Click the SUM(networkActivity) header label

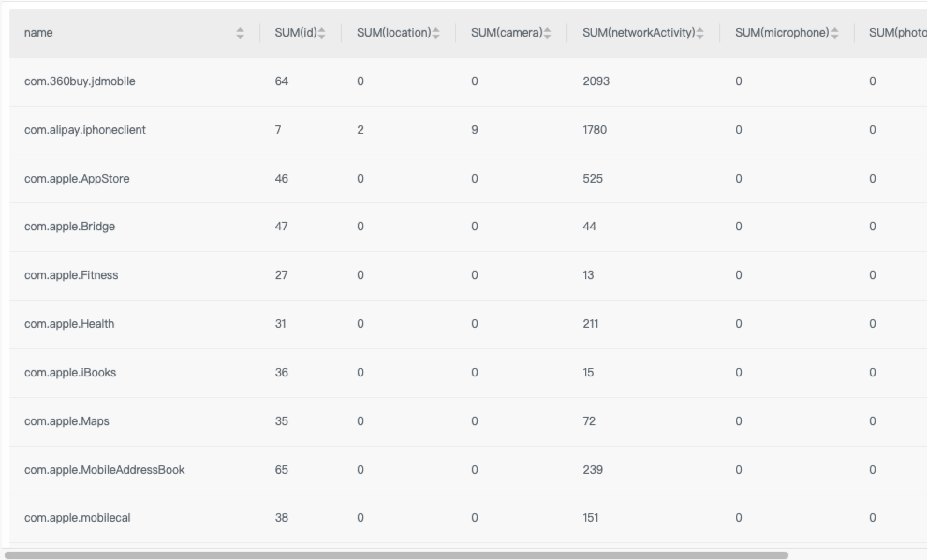(639, 33)
